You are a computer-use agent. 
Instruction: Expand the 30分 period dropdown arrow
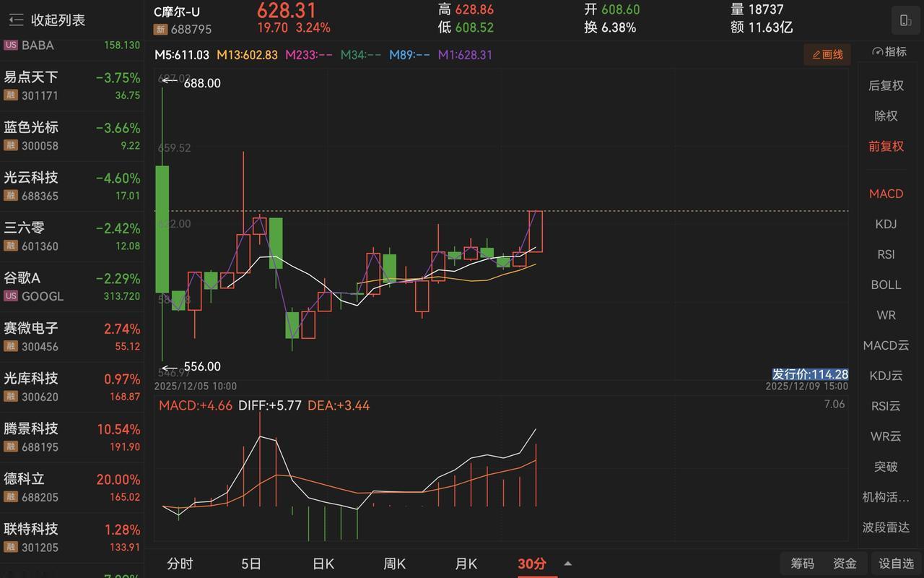coord(567,564)
